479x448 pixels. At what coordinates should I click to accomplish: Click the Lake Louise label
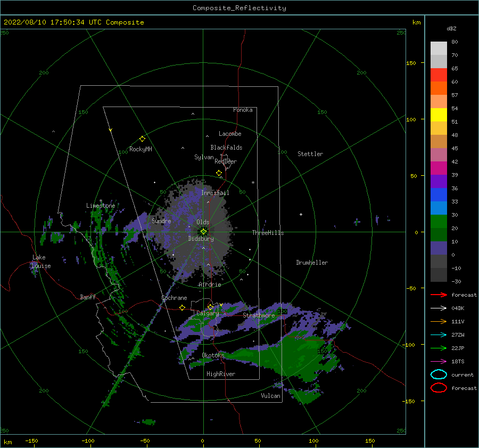click(x=41, y=262)
